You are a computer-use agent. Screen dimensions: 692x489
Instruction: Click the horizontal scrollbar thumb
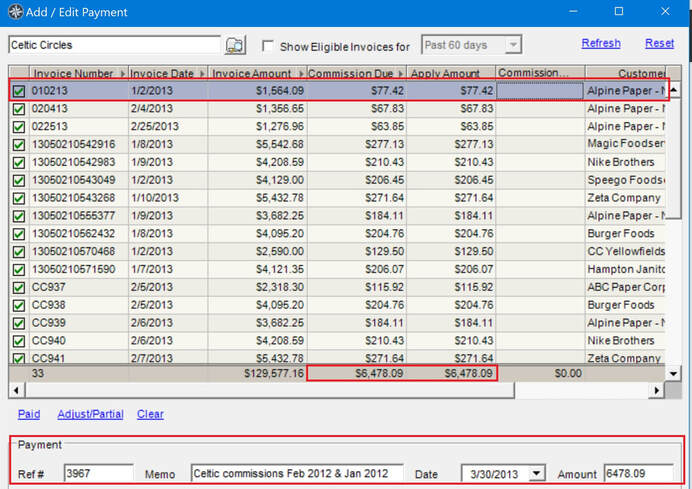[270, 390]
